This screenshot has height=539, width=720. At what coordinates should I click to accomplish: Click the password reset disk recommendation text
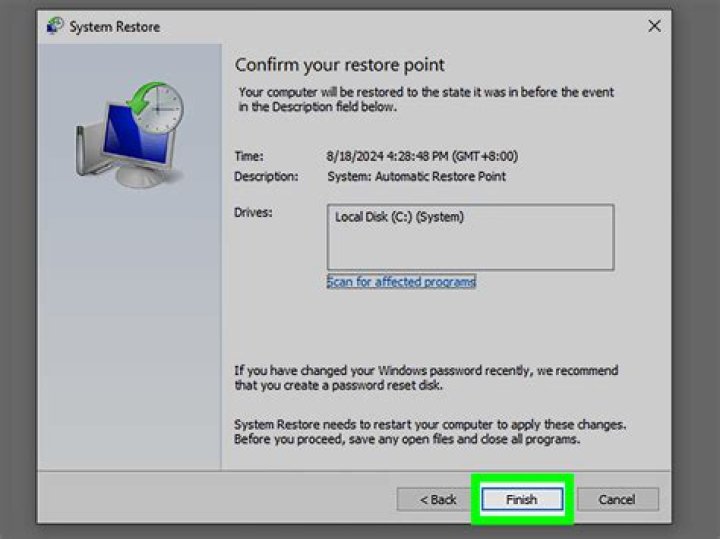(x=426, y=378)
